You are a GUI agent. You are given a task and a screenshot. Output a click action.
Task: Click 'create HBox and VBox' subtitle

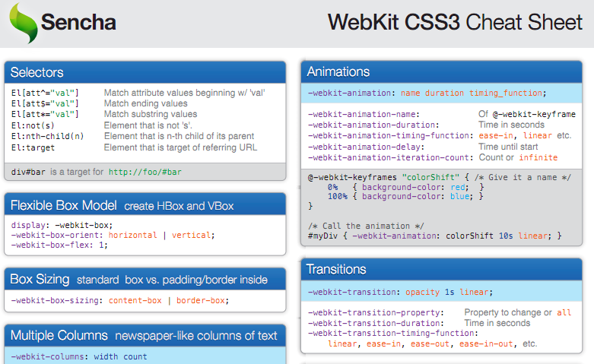point(179,206)
